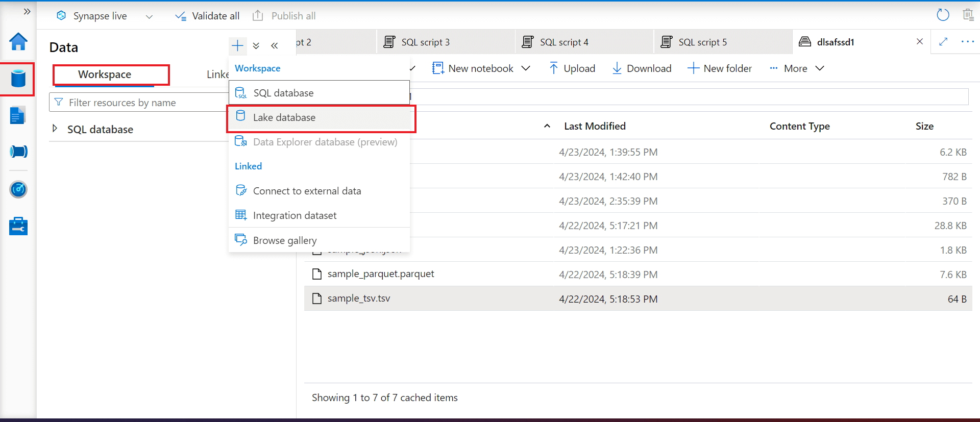This screenshot has height=422, width=980.
Task: Expand the SQL database tree node
Action: [x=55, y=129]
